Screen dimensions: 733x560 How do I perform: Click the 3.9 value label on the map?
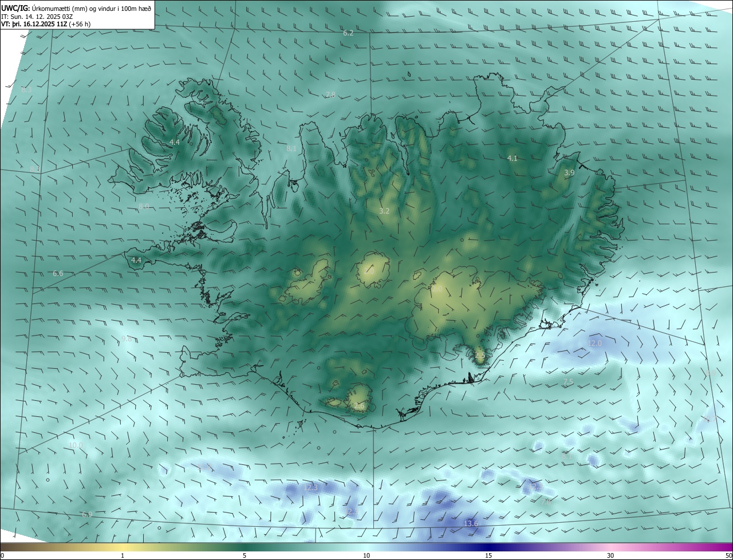point(569,173)
